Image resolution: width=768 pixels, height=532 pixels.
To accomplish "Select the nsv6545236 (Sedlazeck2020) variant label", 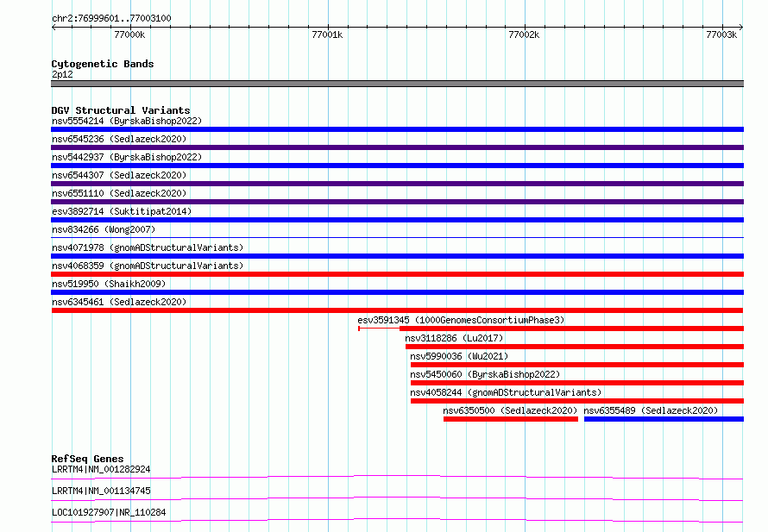I will click(x=119, y=139).
